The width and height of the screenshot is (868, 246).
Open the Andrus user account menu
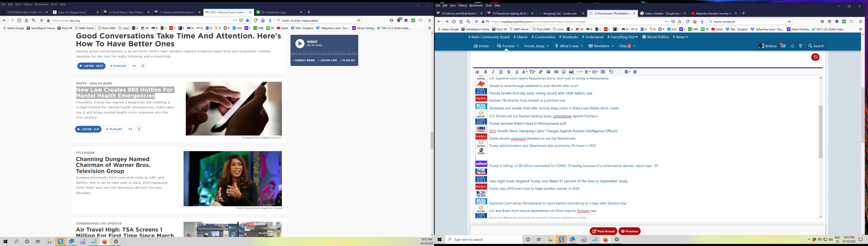[x=768, y=46]
